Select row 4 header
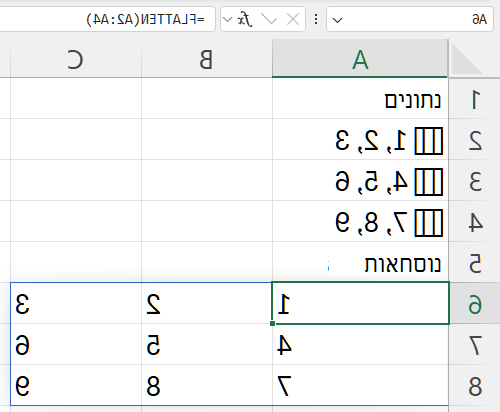 coord(475,221)
